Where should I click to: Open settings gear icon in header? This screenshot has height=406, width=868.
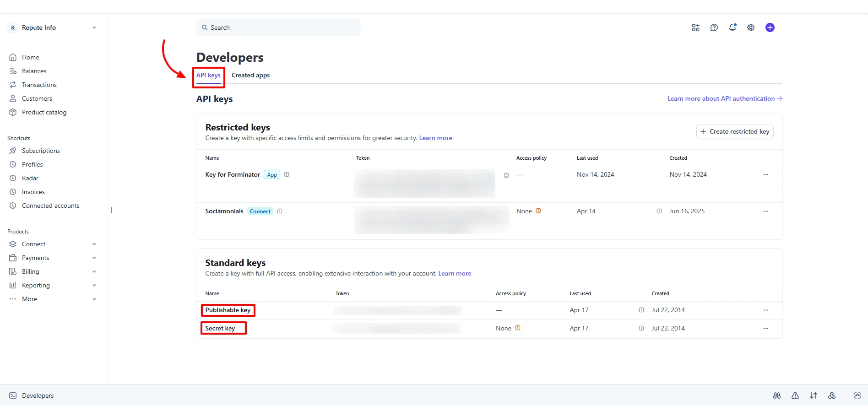coord(751,27)
